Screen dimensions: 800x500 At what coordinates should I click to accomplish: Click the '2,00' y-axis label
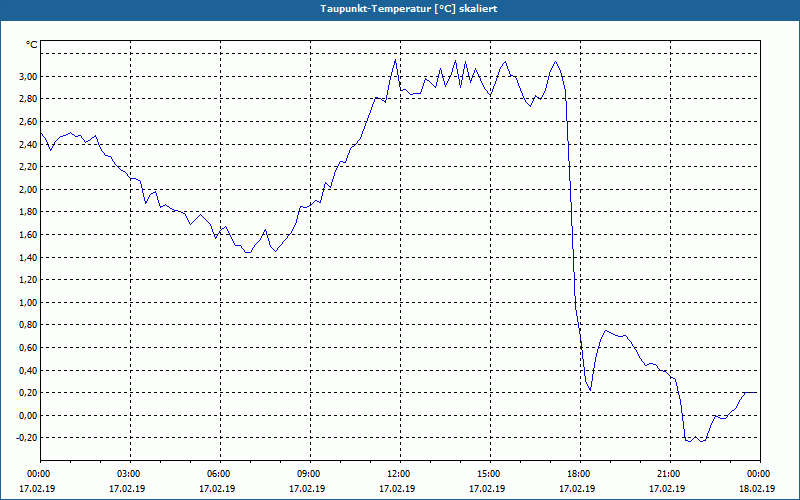pos(28,189)
